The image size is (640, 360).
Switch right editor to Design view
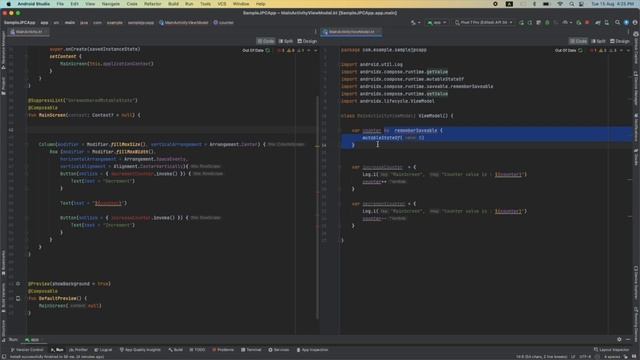[x=620, y=41]
